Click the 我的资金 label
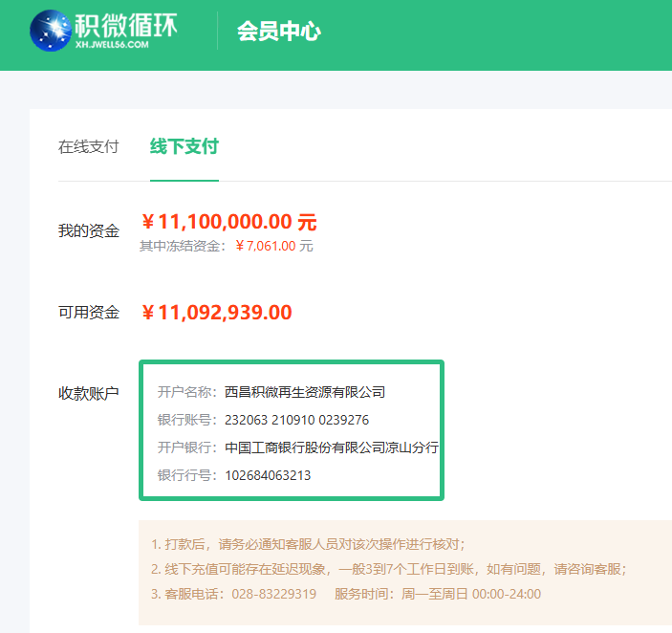This screenshot has height=633, width=672. point(88,230)
